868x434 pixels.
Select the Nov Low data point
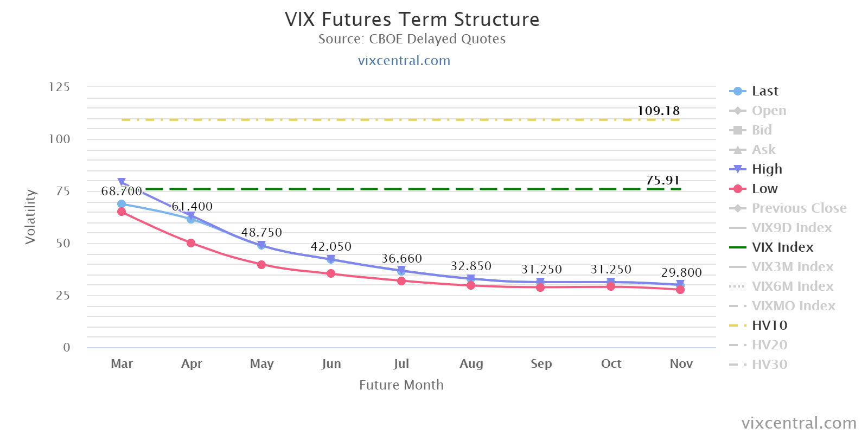[x=680, y=290]
